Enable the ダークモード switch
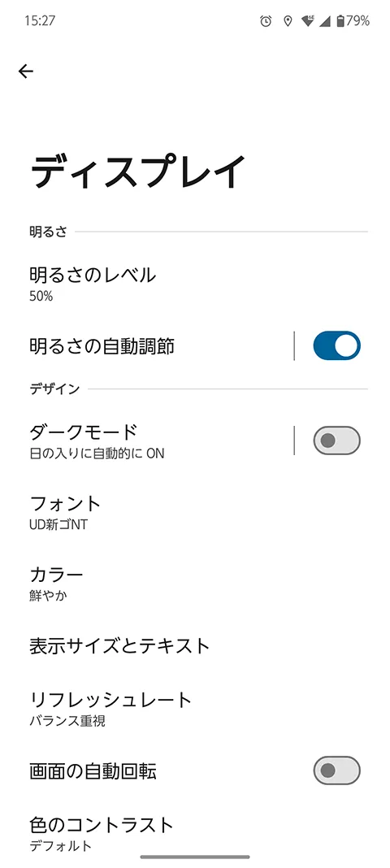390x868 pixels. [x=337, y=441]
